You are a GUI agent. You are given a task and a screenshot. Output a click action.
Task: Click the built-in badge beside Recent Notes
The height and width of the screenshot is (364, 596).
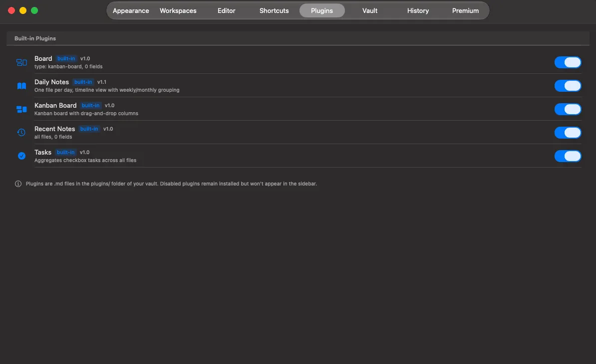[x=89, y=129]
